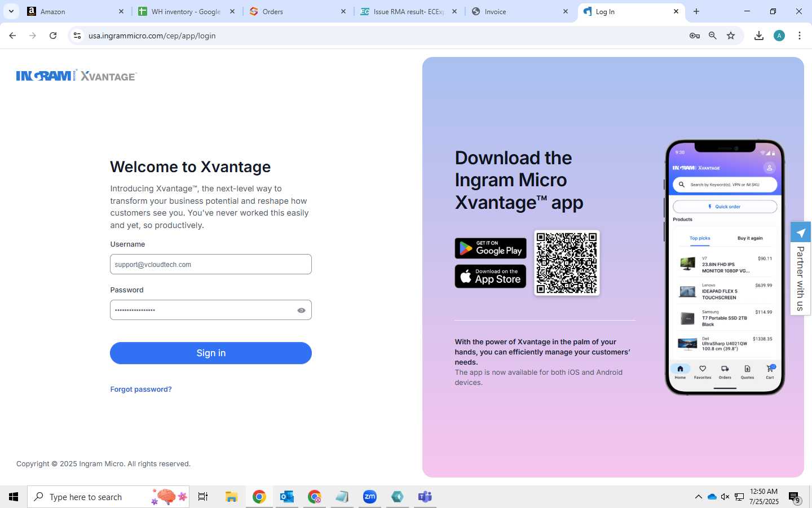Click the muted volume tray icon
812x508 pixels.
(725, 497)
